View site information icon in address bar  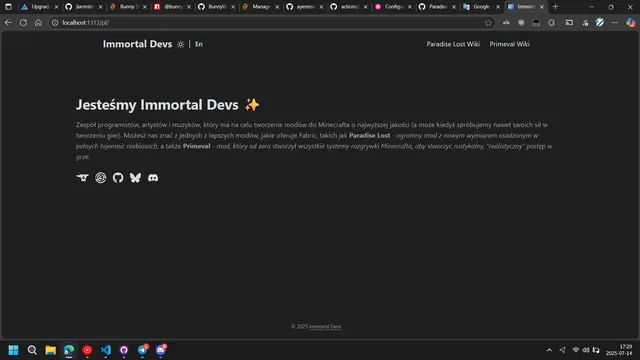pos(55,23)
